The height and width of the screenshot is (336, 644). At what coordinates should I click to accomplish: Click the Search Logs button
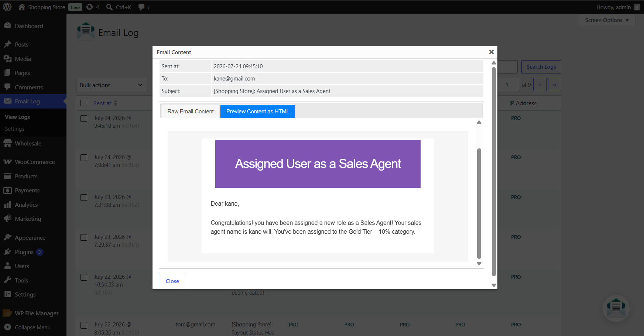(x=541, y=67)
